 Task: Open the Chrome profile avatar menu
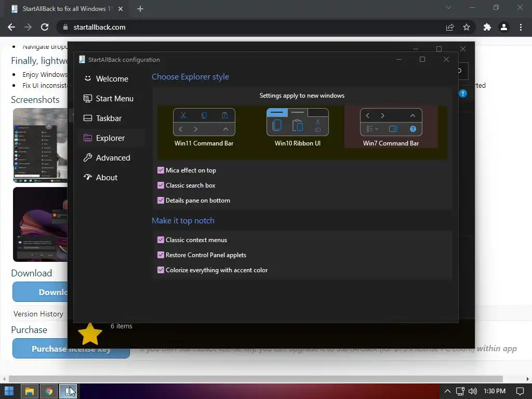[504, 27]
